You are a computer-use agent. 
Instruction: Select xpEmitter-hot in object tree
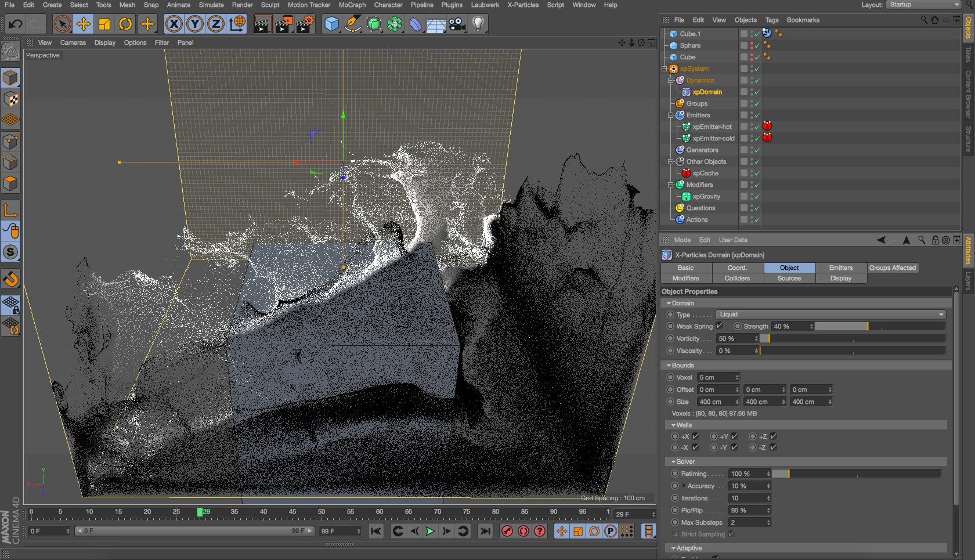coord(712,127)
